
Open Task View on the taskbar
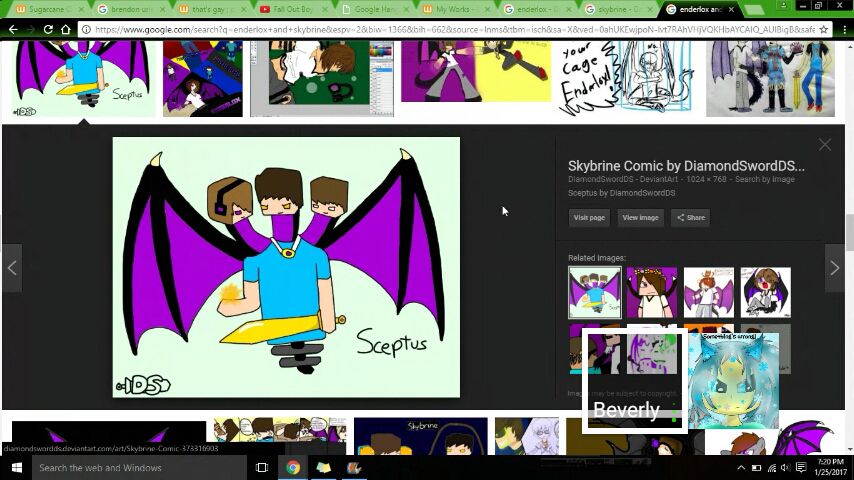262,467
